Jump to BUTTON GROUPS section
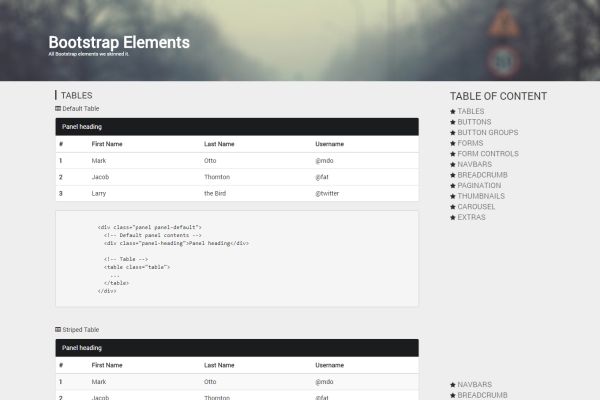The width and height of the screenshot is (600, 400). [x=488, y=132]
